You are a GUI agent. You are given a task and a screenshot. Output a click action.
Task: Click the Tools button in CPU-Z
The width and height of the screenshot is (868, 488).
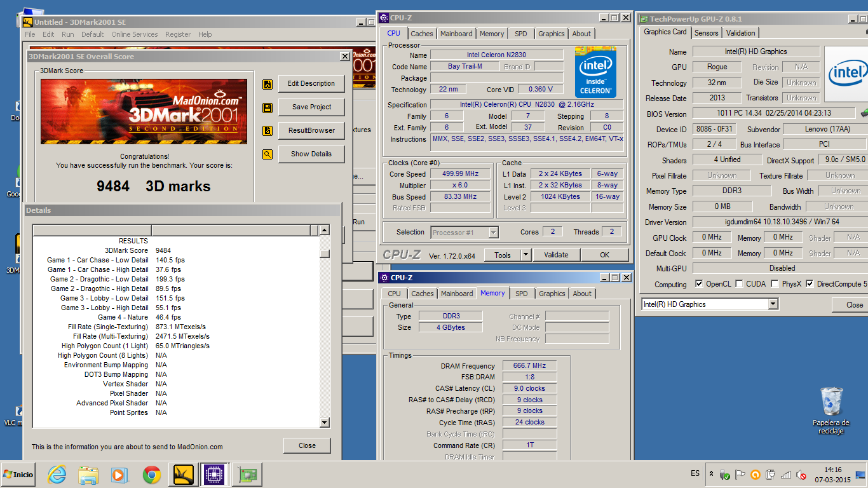pos(503,255)
